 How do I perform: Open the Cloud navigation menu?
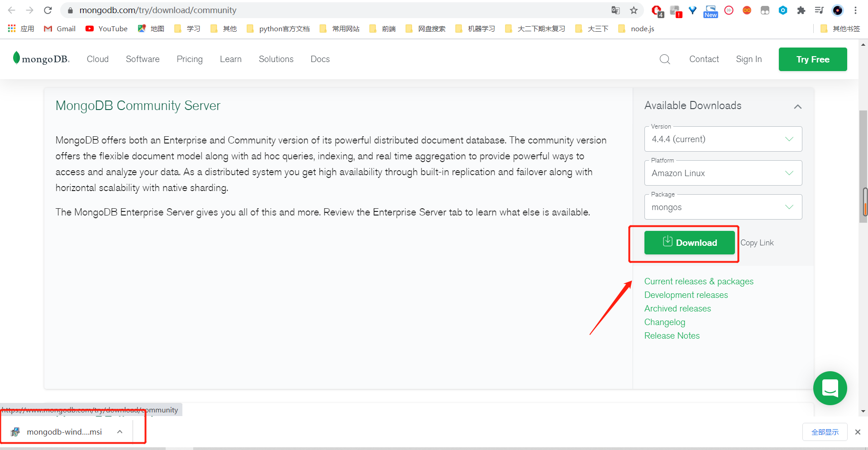98,59
